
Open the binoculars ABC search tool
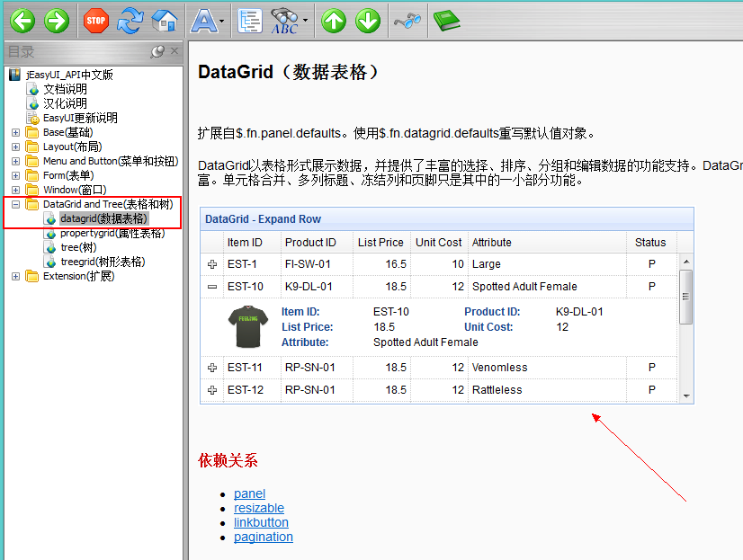[x=285, y=21]
